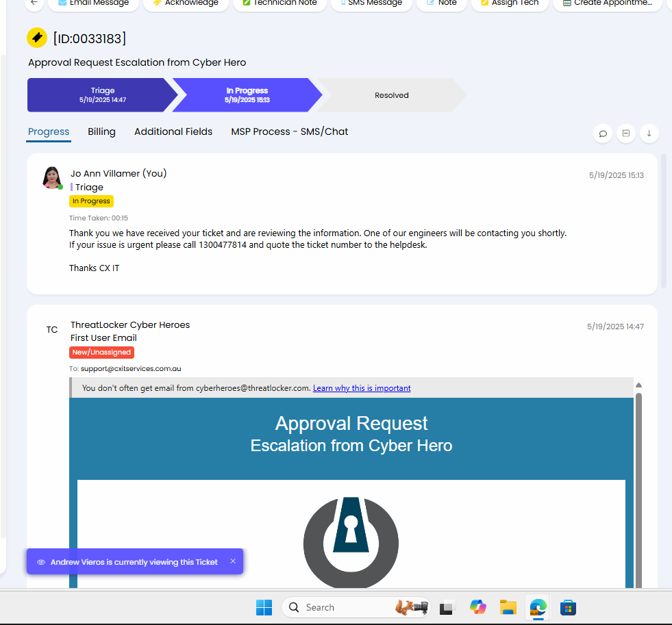The height and width of the screenshot is (625, 672).
Task: Open the Email Message action
Action: pyautogui.click(x=93, y=3)
